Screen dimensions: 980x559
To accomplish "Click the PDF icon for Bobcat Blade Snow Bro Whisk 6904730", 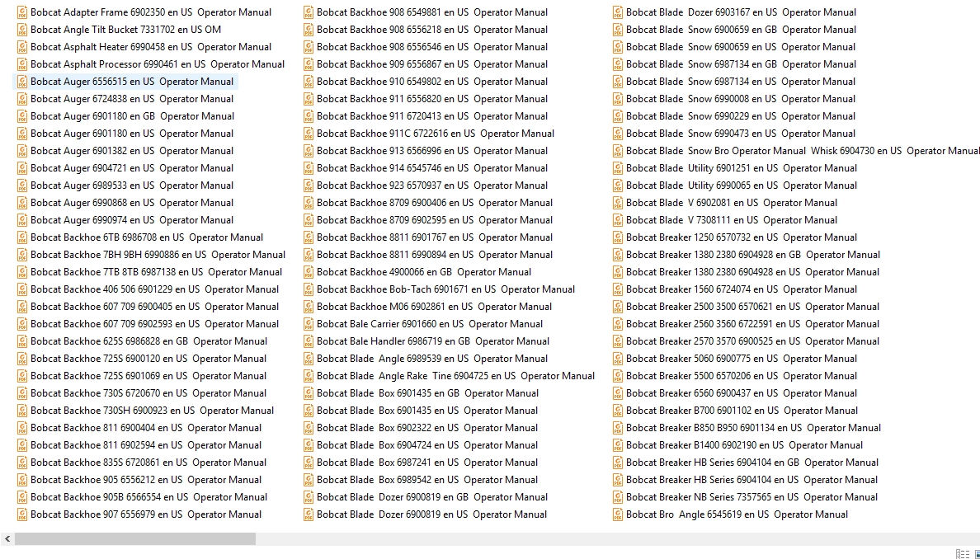I will coord(618,151).
